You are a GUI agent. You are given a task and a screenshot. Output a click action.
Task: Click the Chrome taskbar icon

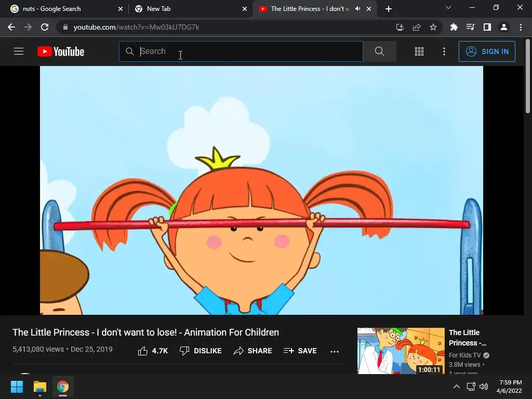[x=63, y=387]
